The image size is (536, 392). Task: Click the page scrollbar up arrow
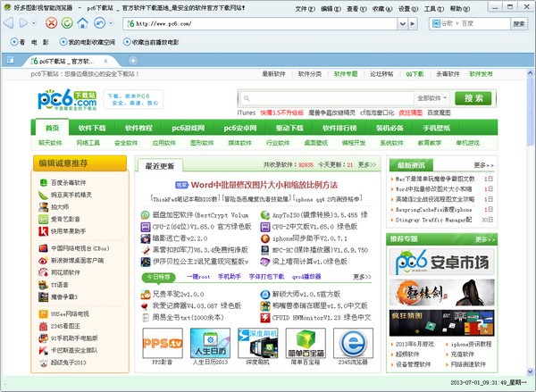point(530,73)
